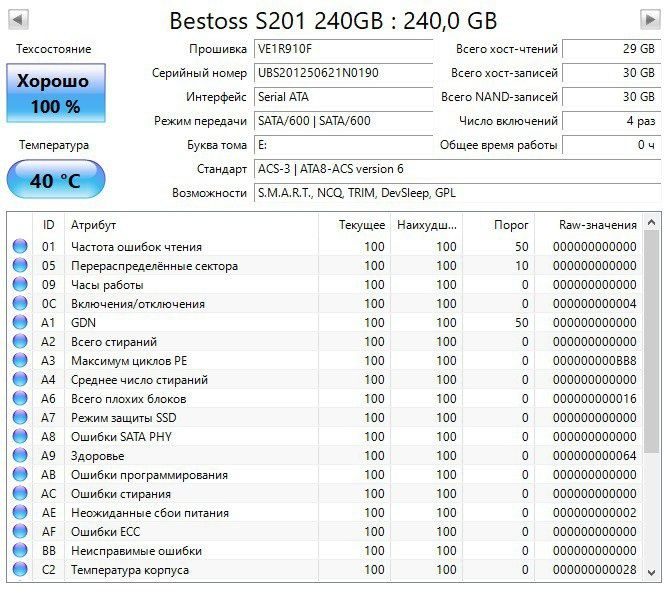668x591 pixels.
Task: Click the Хорошо 100 % health status button
Action: pyautogui.click(x=56, y=93)
